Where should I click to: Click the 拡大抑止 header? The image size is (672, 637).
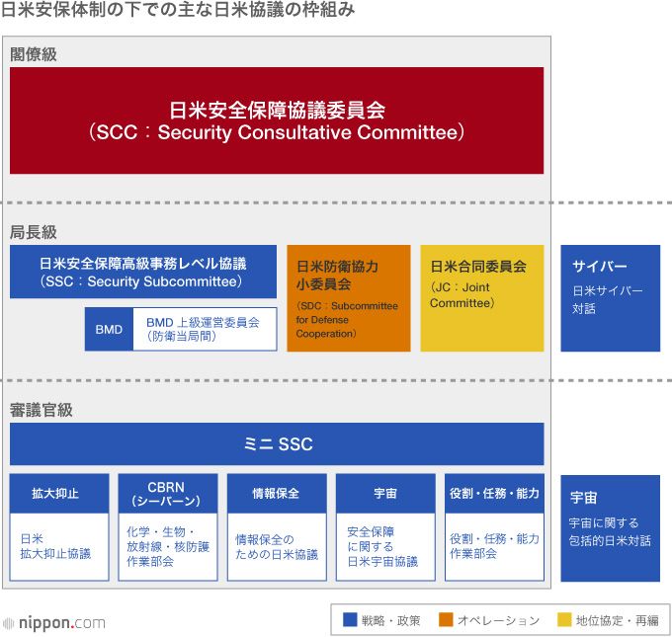pyautogui.click(x=58, y=493)
